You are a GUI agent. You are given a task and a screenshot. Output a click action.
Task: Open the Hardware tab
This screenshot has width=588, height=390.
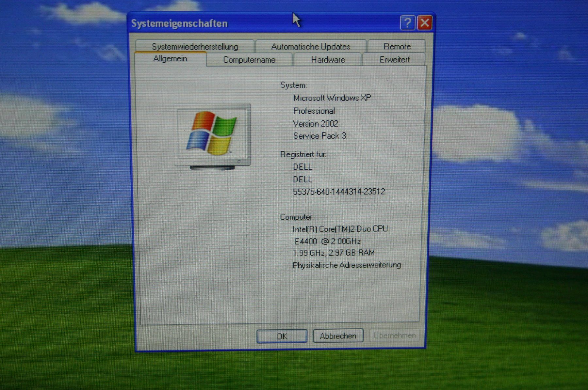(x=328, y=60)
